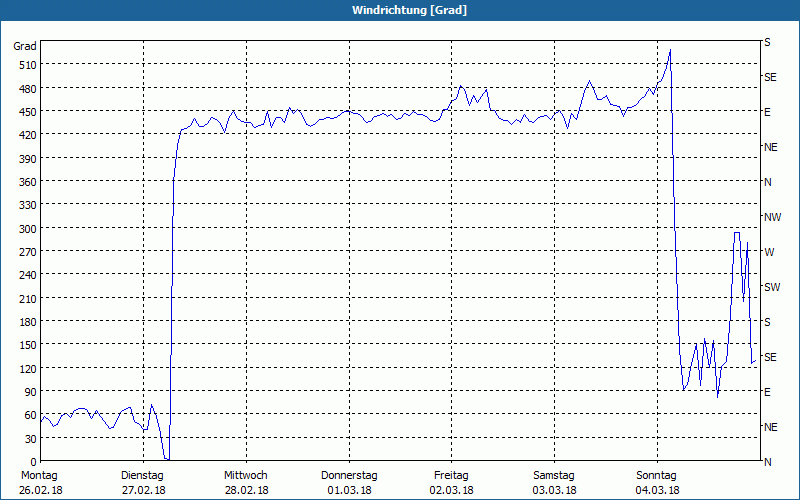Select the 450 value on the degree axis
800x500 pixels.
click(28, 112)
